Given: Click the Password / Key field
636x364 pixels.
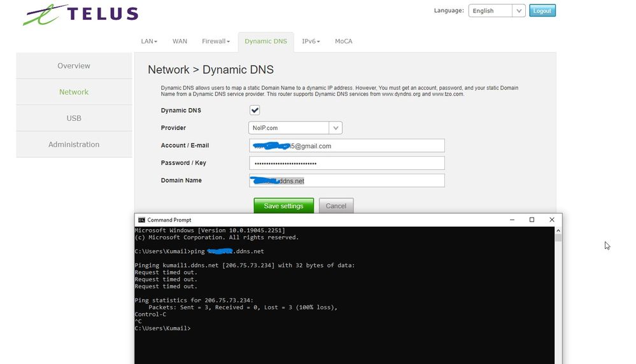Looking at the screenshot, I should tap(346, 164).
